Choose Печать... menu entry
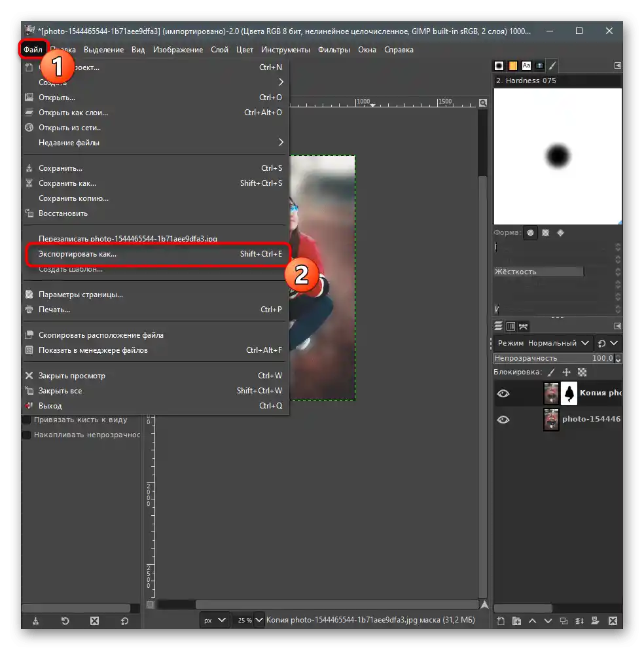The height and width of the screenshot is (650, 644). pyautogui.click(x=156, y=310)
